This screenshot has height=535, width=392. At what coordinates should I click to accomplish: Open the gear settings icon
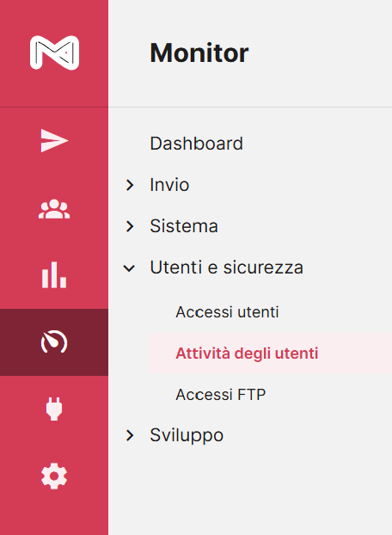(x=54, y=476)
